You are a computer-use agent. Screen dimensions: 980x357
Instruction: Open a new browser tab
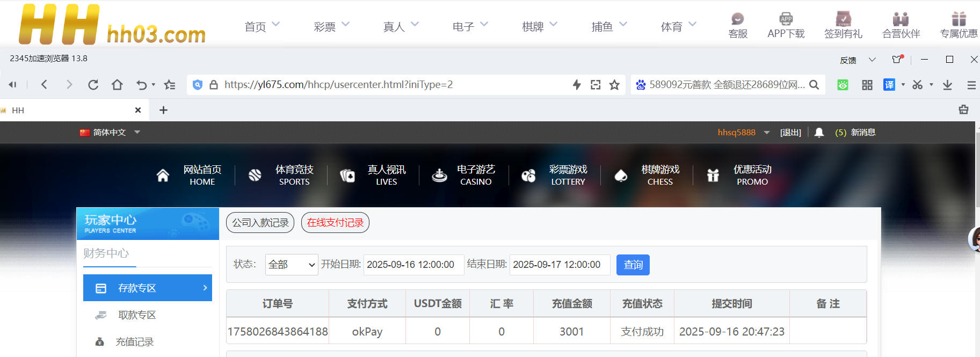(164, 110)
